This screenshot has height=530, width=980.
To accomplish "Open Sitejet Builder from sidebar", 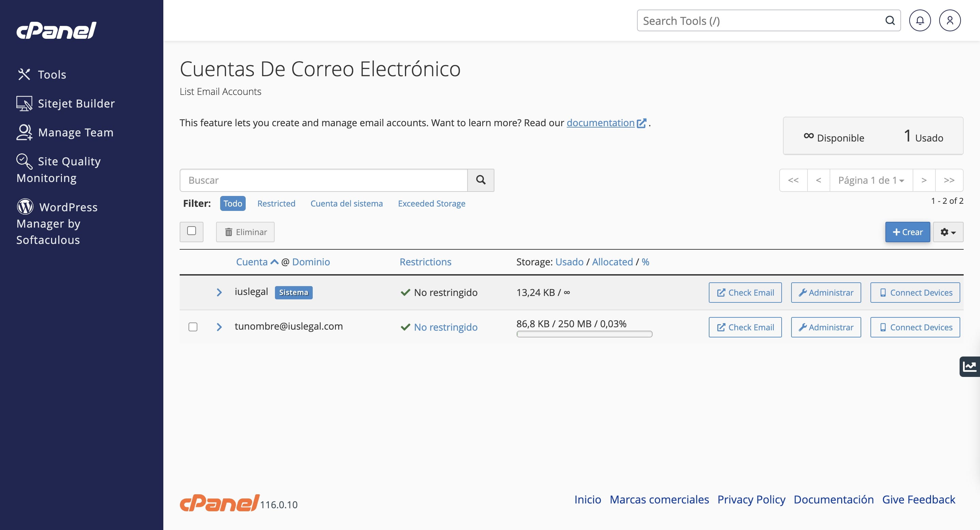I will [65, 103].
